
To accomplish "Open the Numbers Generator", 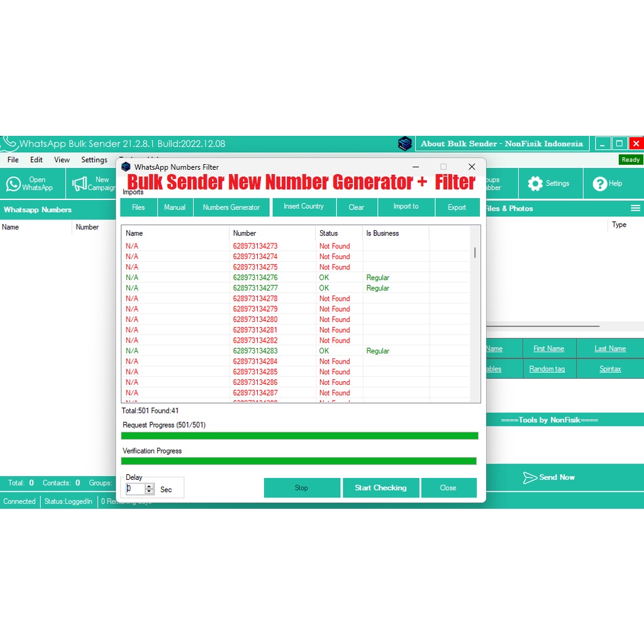I will click(x=231, y=208).
